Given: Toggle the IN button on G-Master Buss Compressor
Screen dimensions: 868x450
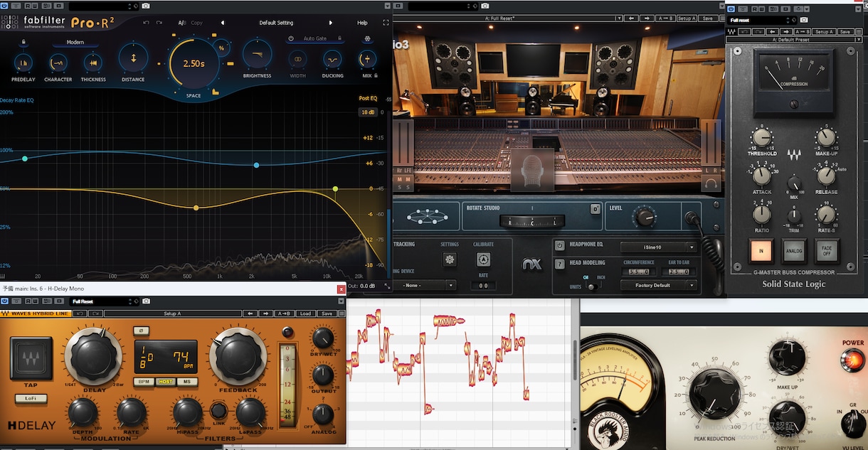Looking at the screenshot, I should coord(761,251).
